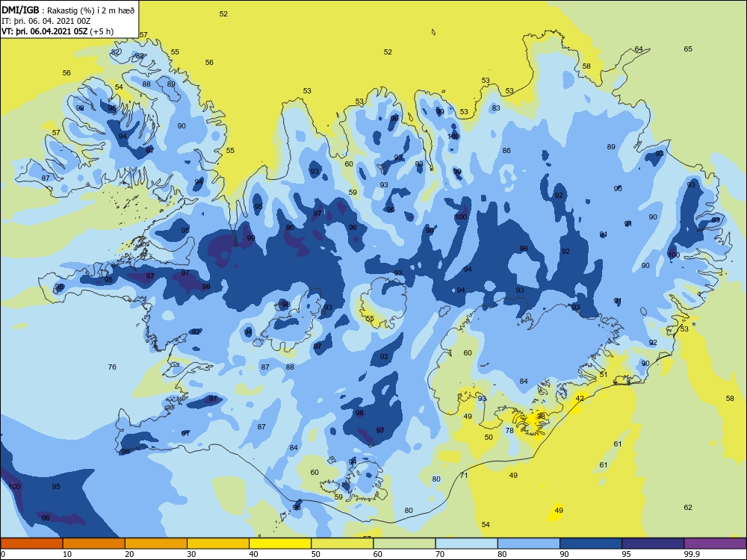Click the indigo 95–99.9 legend band
The width and height of the screenshot is (747, 560).
pyautogui.click(x=653, y=544)
